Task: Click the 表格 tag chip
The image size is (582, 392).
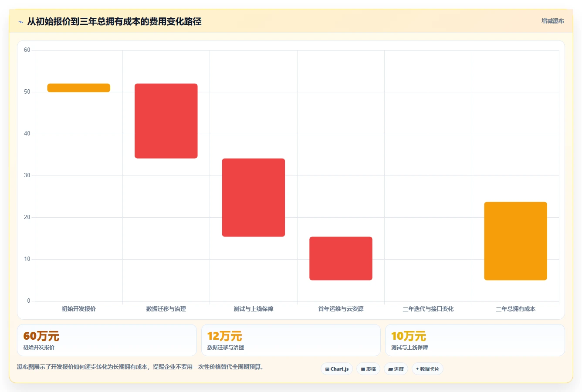Action: (x=368, y=369)
